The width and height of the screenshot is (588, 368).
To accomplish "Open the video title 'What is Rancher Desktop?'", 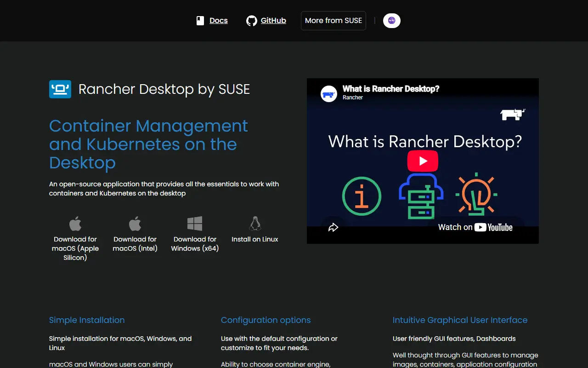I will point(391,89).
